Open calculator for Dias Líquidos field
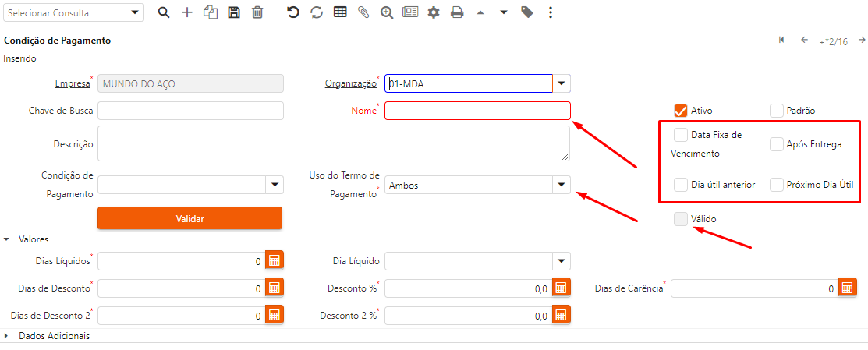The height and width of the screenshot is (350, 868). [x=274, y=261]
